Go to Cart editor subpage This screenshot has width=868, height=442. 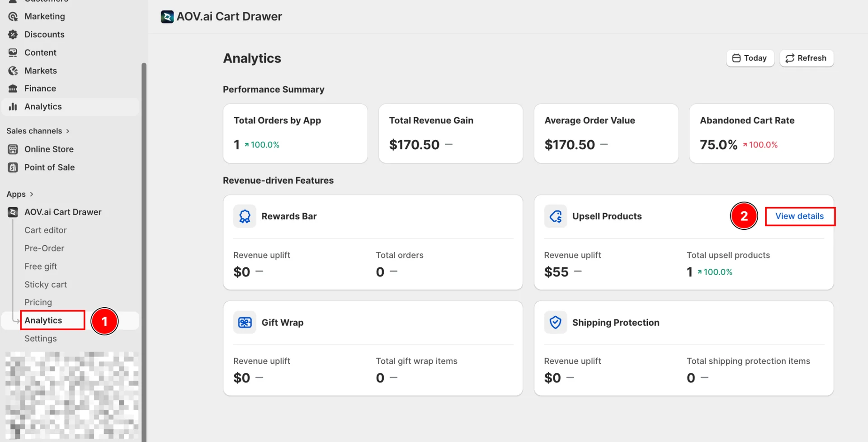tap(45, 230)
